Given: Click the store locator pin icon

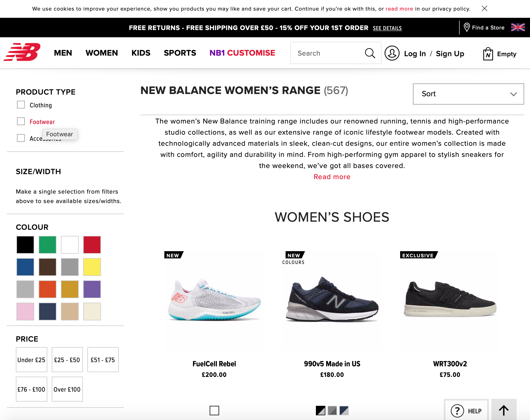Looking at the screenshot, I should [x=467, y=27].
